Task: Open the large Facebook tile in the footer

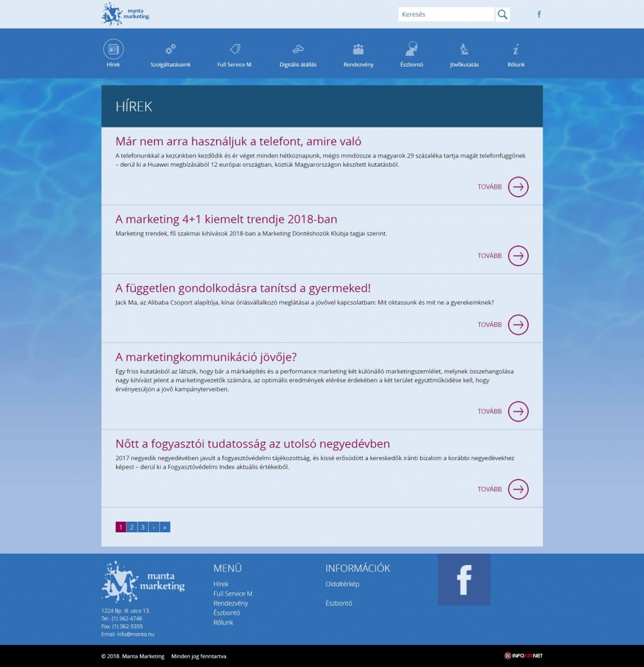Action: point(464,580)
